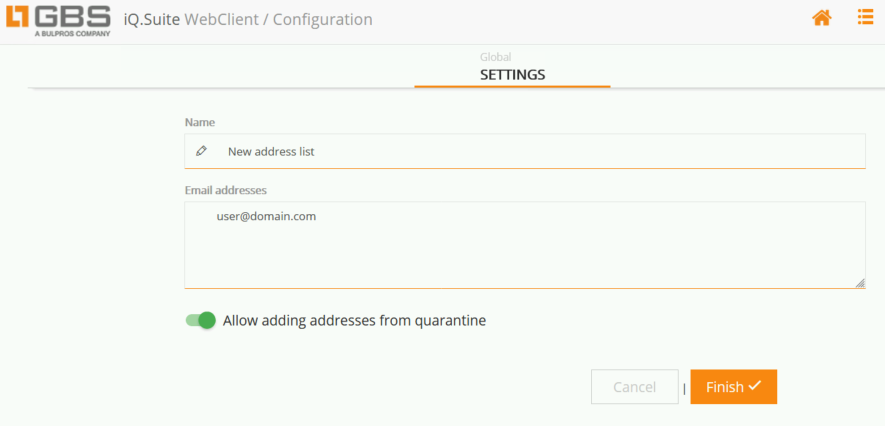Click the 'Configuration' breadcrumb in header
The width and height of the screenshot is (885, 426).
pyautogui.click(x=321, y=19)
